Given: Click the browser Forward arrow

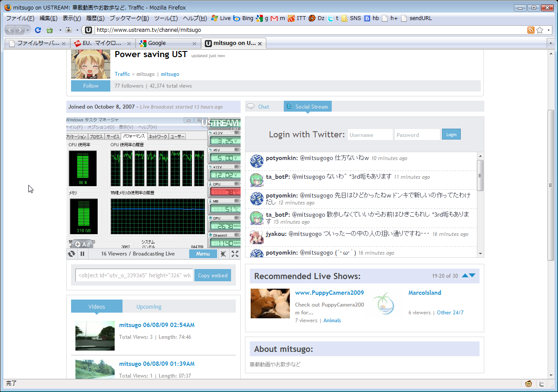Looking at the screenshot, I should click(20, 30).
